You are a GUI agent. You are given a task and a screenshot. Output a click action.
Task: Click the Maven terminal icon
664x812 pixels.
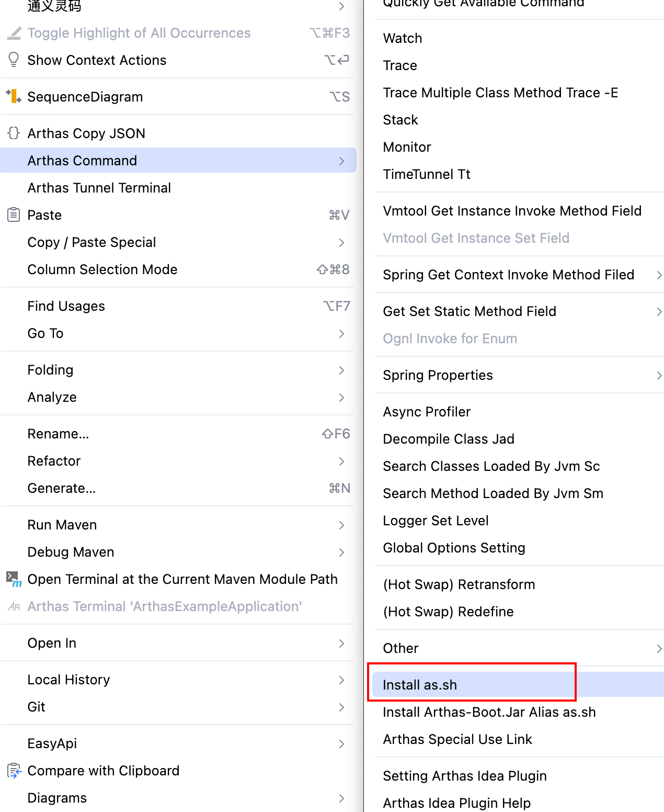[x=14, y=579]
